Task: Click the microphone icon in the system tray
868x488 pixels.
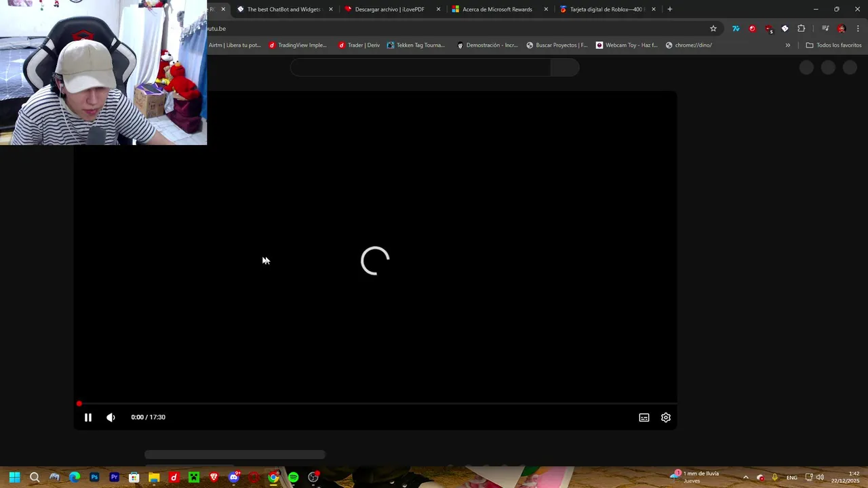Action: pos(775,477)
